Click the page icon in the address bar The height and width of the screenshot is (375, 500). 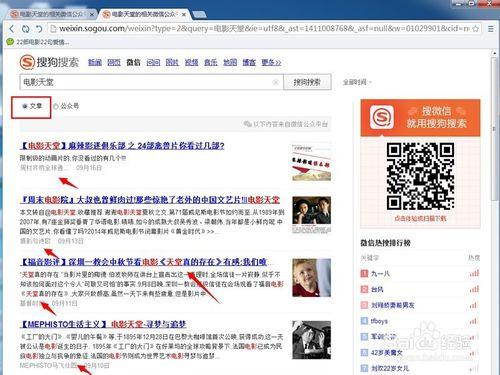point(53,29)
